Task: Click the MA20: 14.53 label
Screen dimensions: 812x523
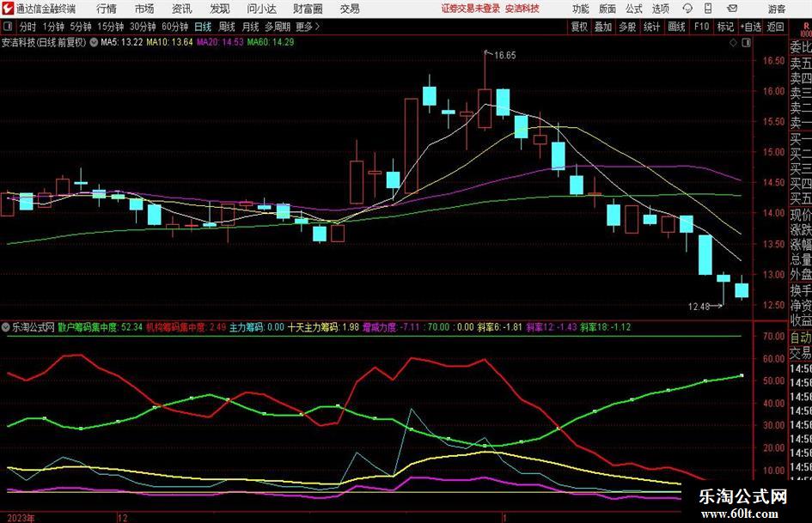Action: pos(220,42)
